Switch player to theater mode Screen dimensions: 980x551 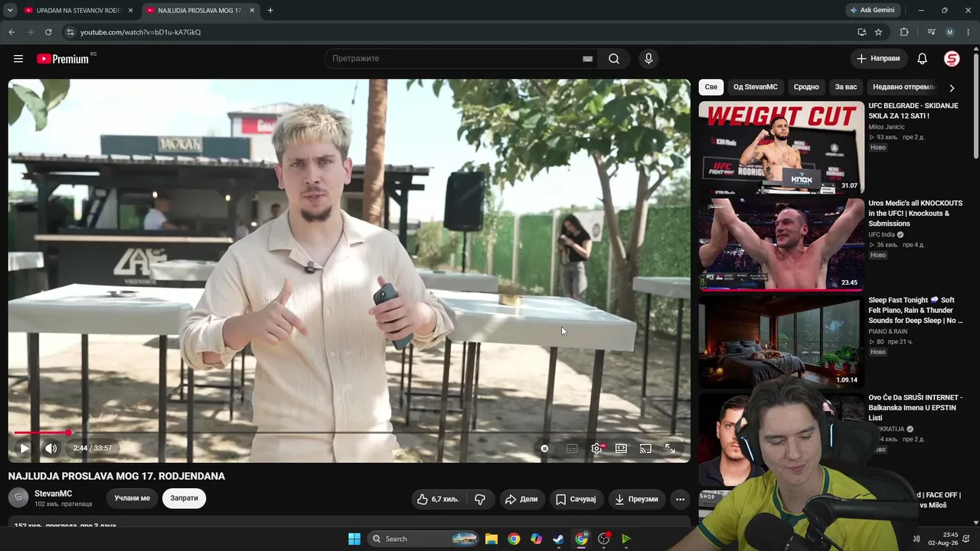(x=621, y=448)
